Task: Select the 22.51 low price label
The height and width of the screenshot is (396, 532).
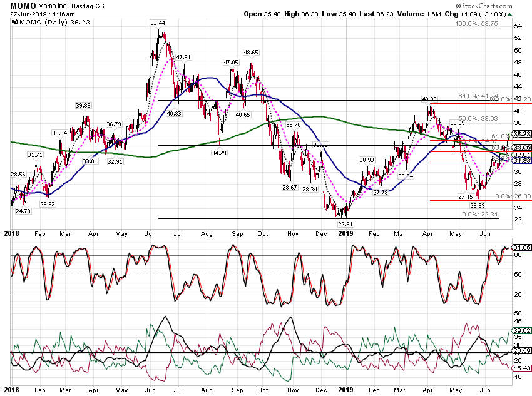Action: coord(345,224)
